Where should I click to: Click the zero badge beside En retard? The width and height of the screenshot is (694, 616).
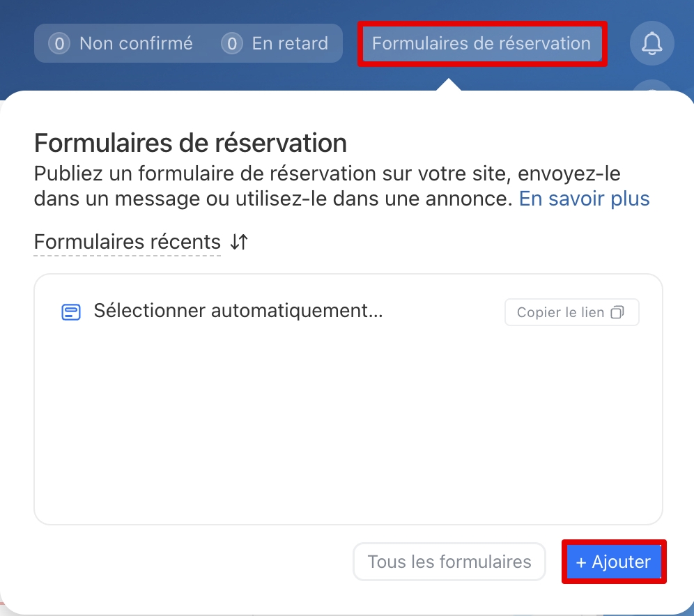[231, 43]
